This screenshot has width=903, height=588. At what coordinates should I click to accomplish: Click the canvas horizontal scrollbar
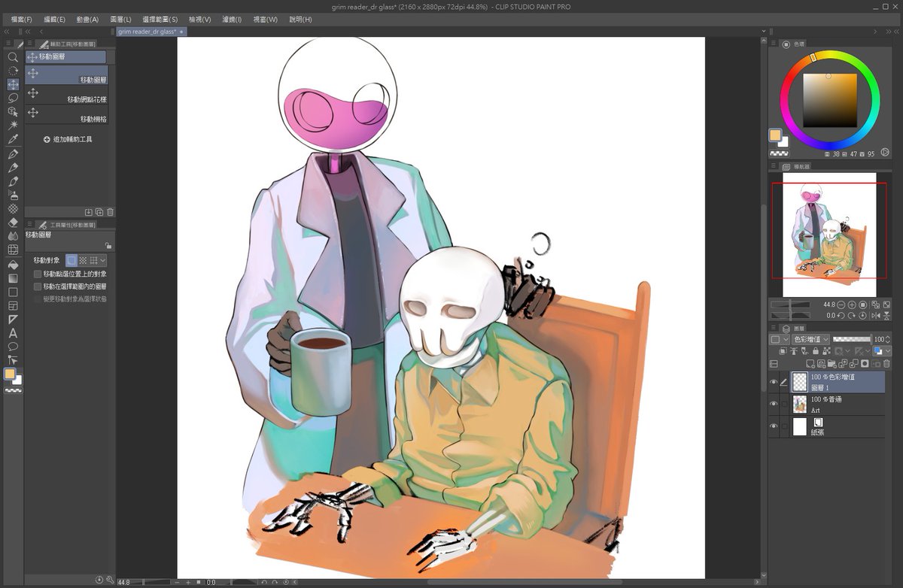tap(524, 582)
